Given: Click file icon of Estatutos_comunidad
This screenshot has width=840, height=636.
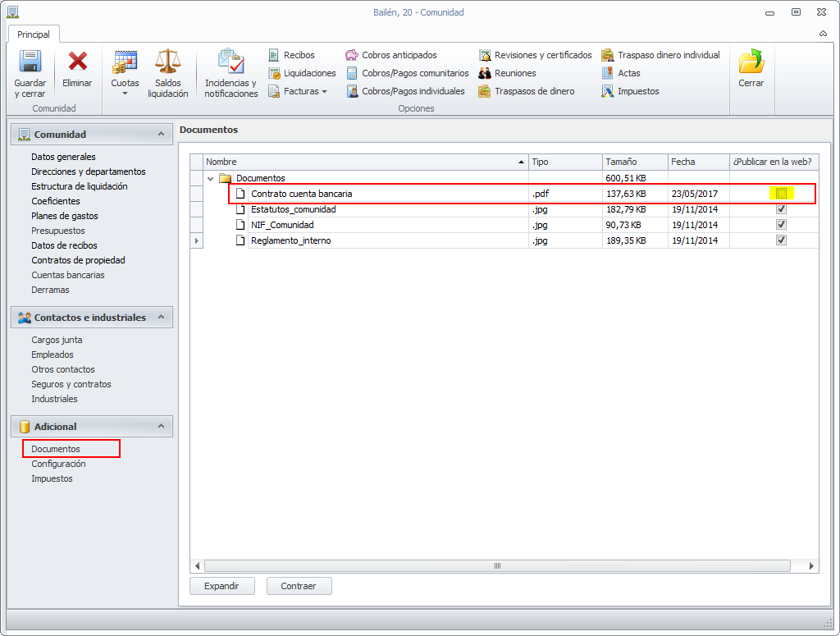Looking at the screenshot, I should (x=240, y=209).
